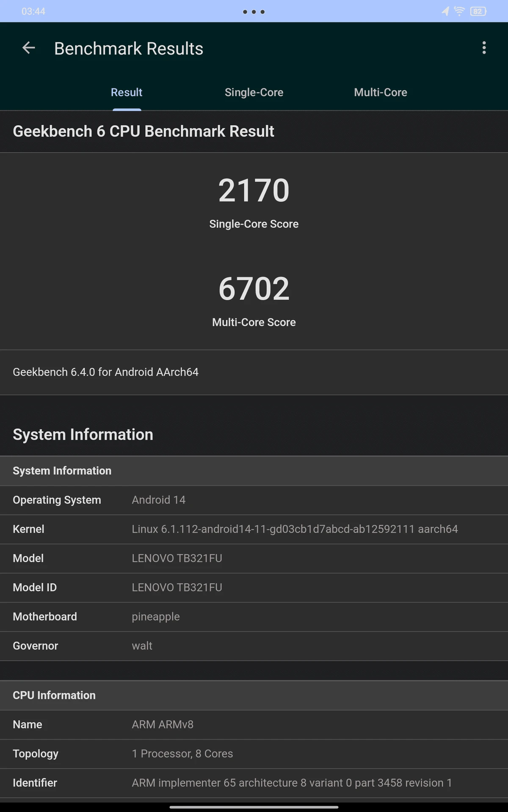Select the Benchmark Results title

[x=129, y=49]
